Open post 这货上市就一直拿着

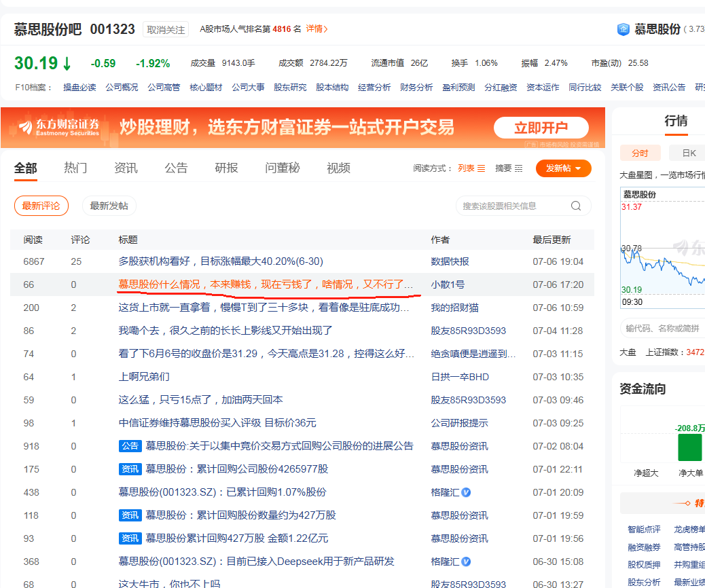tap(264, 308)
